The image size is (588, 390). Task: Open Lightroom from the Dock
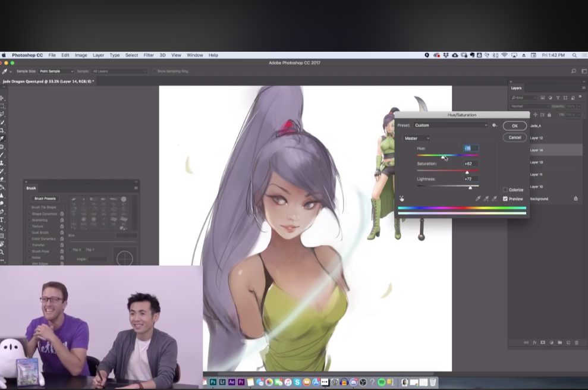pos(222,382)
